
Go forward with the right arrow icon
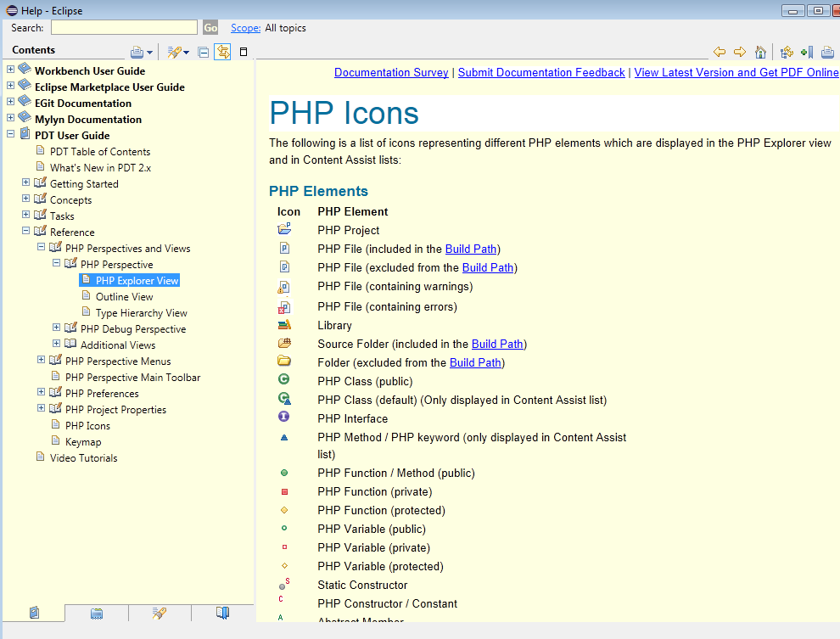(x=740, y=52)
